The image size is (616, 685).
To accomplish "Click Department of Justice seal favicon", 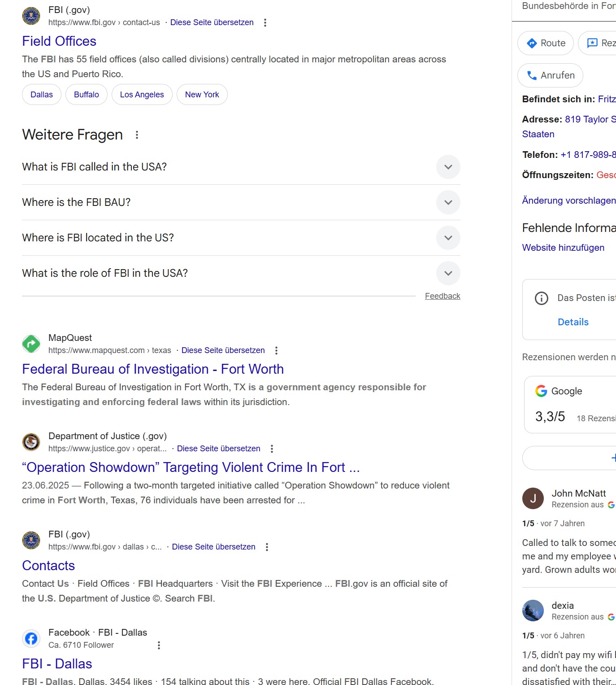I will tap(31, 442).
